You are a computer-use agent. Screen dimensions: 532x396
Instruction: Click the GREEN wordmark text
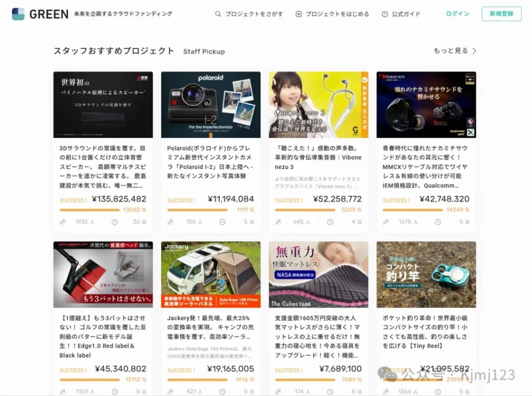pyautogui.click(x=49, y=14)
